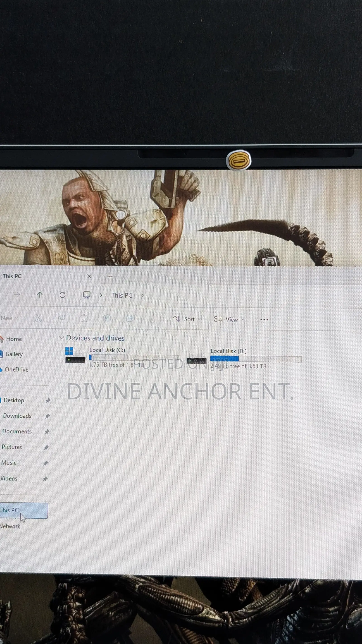Image resolution: width=362 pixels, height=644 pixels.
Task: Click the pin icon beside Pictures
Action: 46,448
